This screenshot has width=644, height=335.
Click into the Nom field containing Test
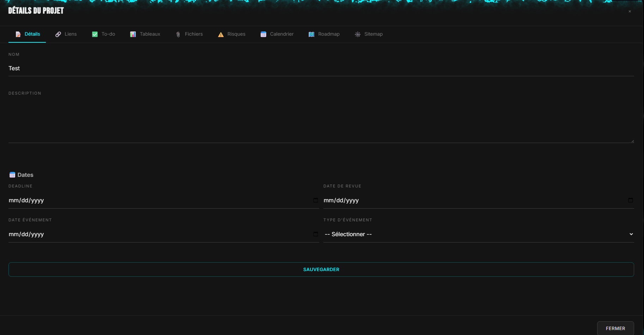pyautogui.click(x=321, y=68)
